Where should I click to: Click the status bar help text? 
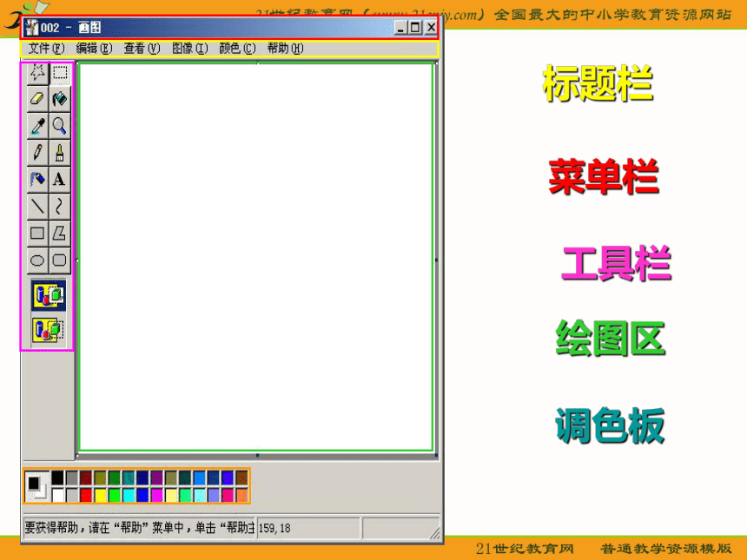tap(139, 528)
